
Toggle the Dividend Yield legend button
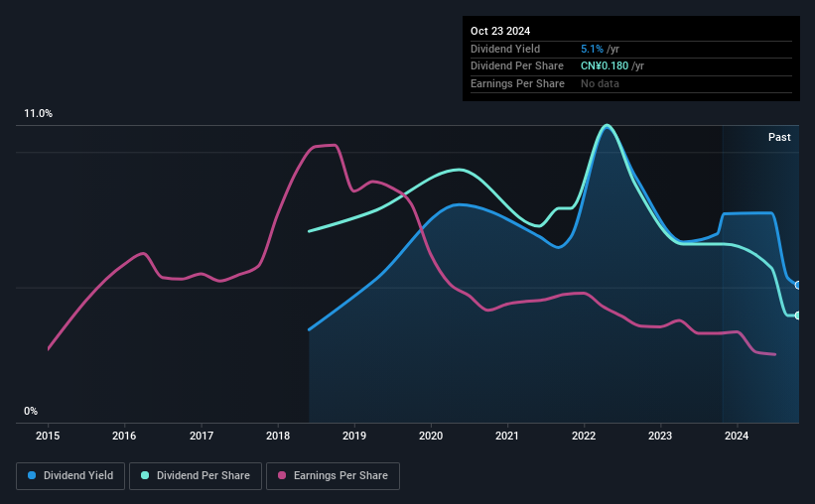[x=70, y=476]
